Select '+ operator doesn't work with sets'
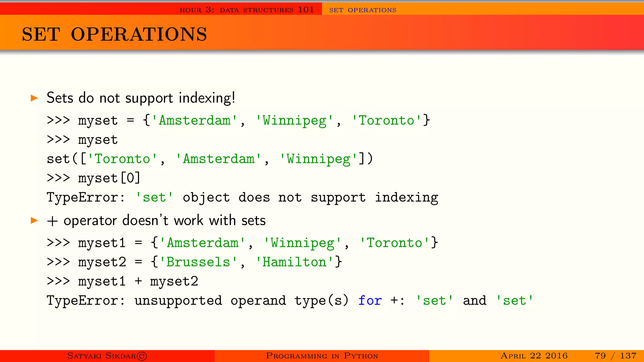This screenshot has height=362, width=644. [x=156, y=221]
